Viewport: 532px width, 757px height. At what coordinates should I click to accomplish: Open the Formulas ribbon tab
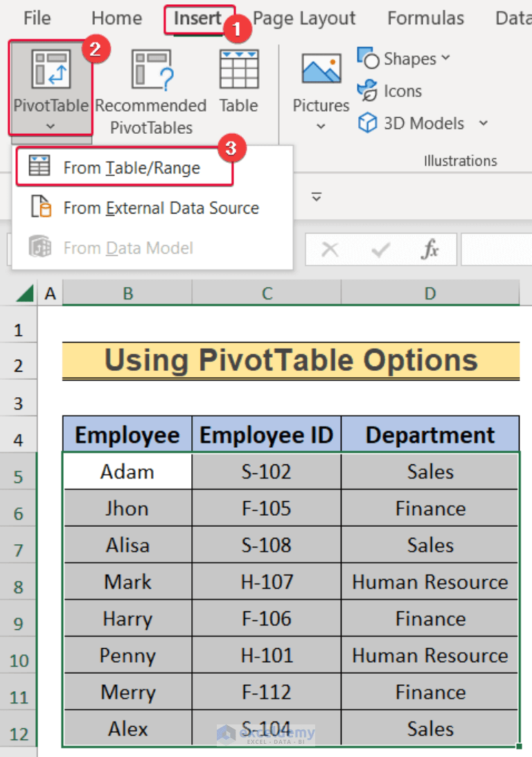425,19
